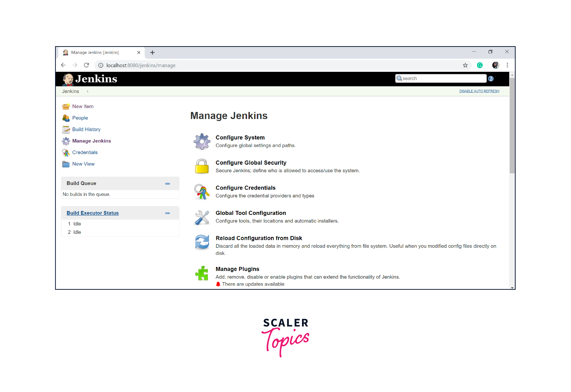The image size is (571, 392).
Task: Bookmark this page with the star icon
Action: click(x=465, y=65)
